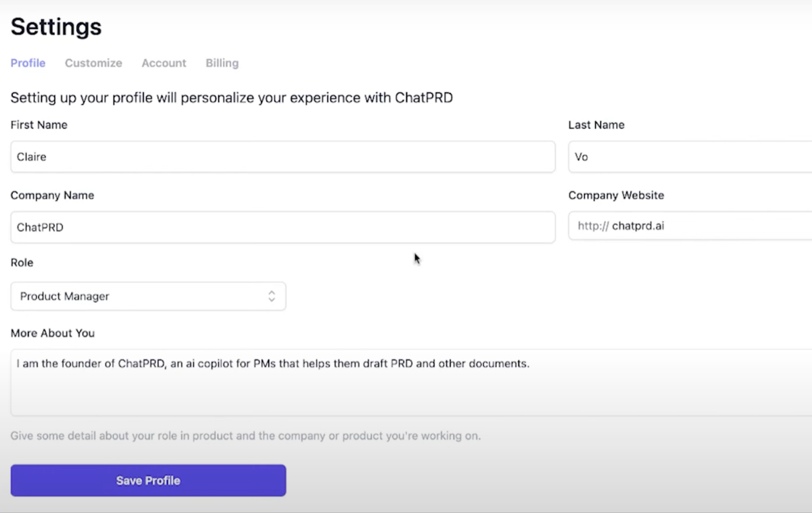Select the Company Name label text
Image resolution: width=812 pixels, height=513 pixels.
pos(52,195)
